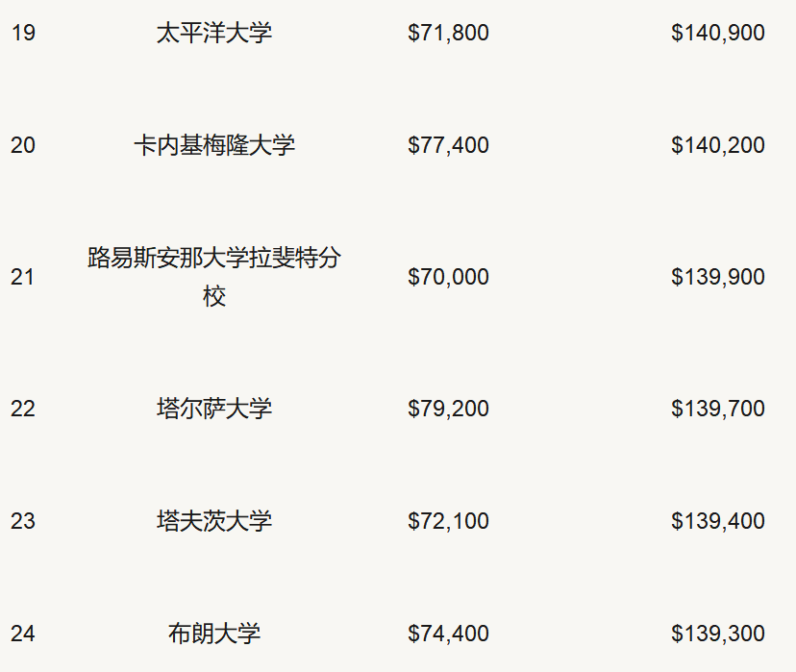The width and height of the screenshot is (796, 672).
Task: Select rank number 23
Action: 23,522
